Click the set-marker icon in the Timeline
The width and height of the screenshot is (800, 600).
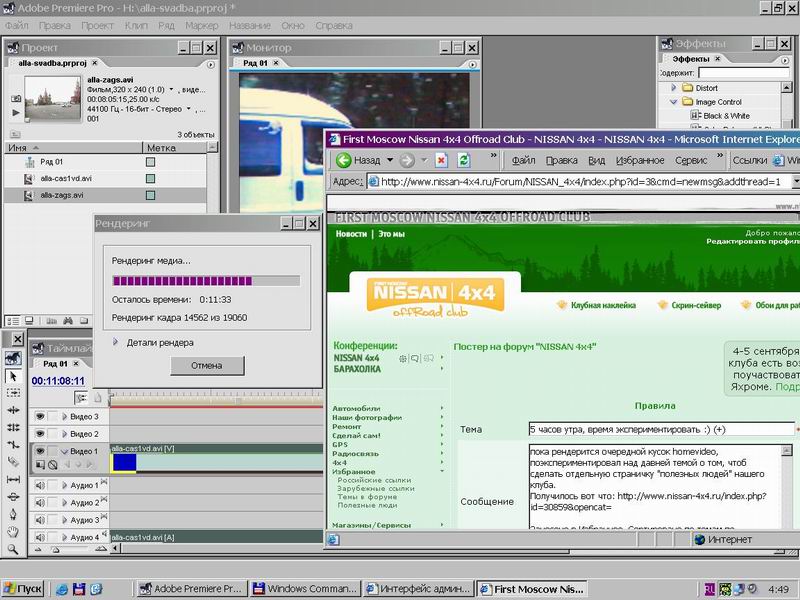point(98,397)
